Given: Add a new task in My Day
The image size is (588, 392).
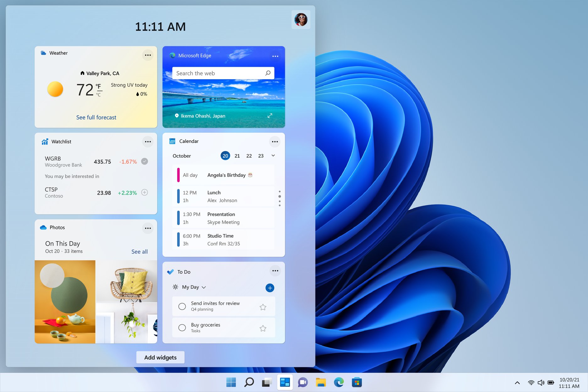Looking at the screenshot, I should click(x=269, y=287).
